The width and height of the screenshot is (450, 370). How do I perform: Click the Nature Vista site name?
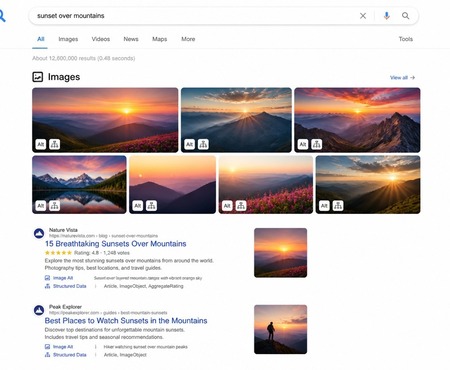coord(63,230)
